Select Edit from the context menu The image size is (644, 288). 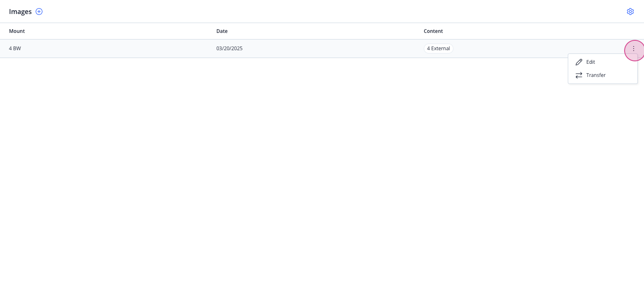coord(602,62)
